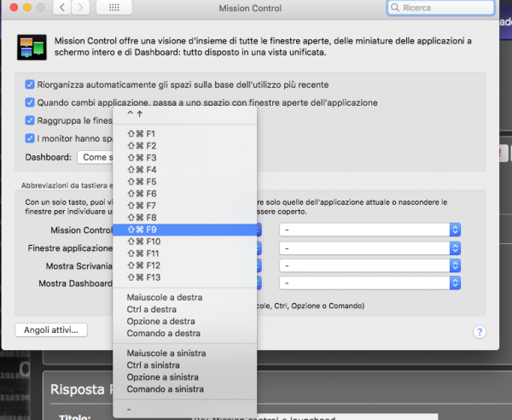This screenshot has width=512, height=420.
Task: Select Shift-Command F1 from the menu
Action: pyautogui.click(x=185, y=134)
